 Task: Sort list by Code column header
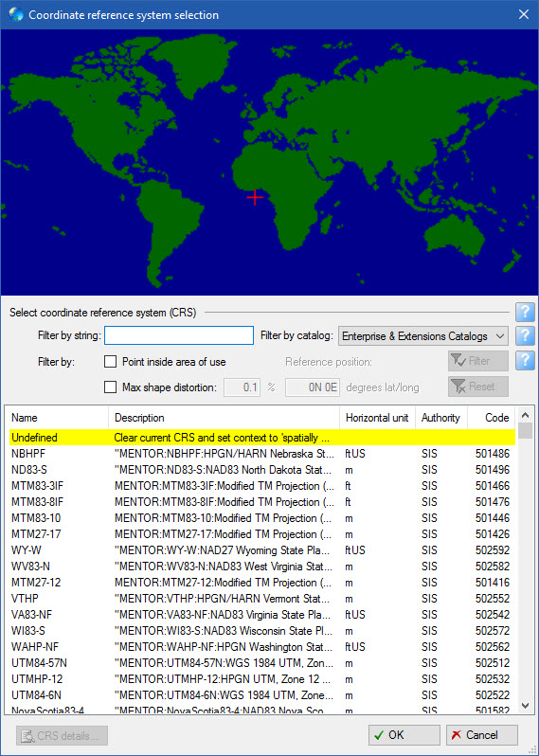tap(492, 418)
